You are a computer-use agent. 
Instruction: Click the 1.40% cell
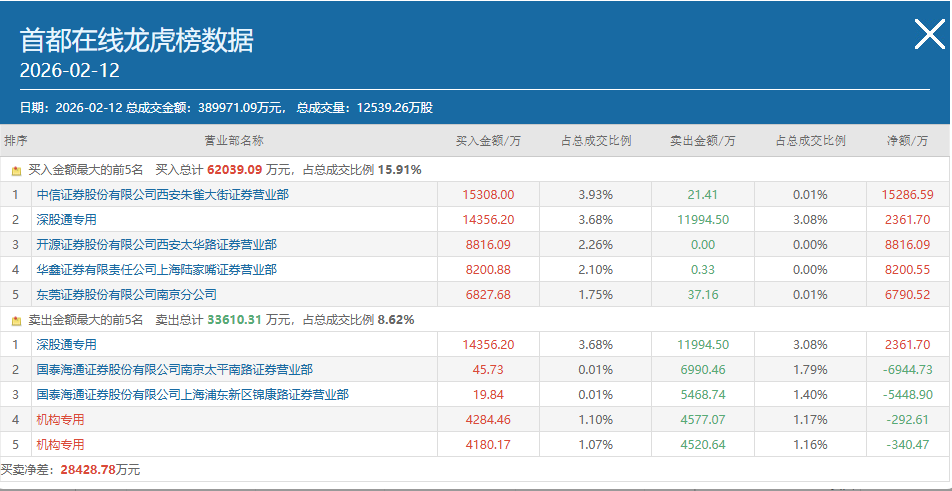pos(810,394)
